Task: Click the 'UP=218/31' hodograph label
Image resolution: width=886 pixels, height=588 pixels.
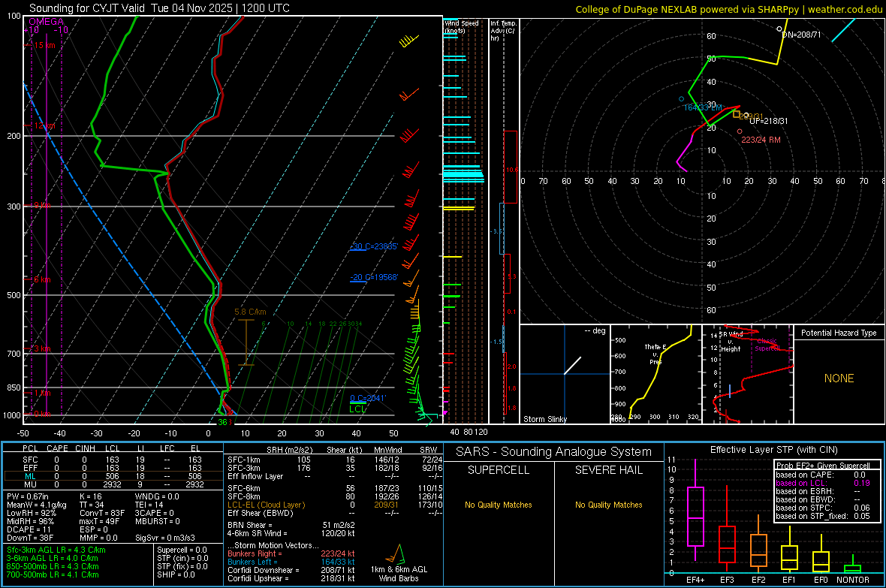Action: (768, 121)
